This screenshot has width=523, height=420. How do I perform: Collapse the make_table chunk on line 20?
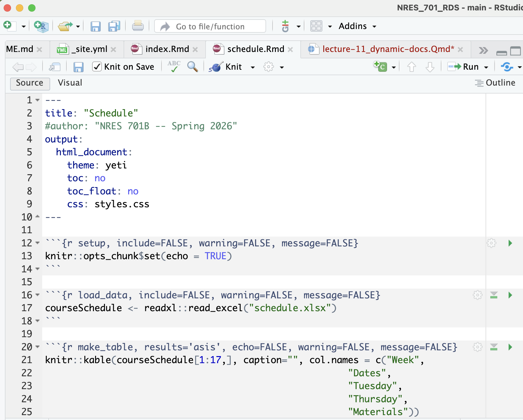click(x=37, y=347)
